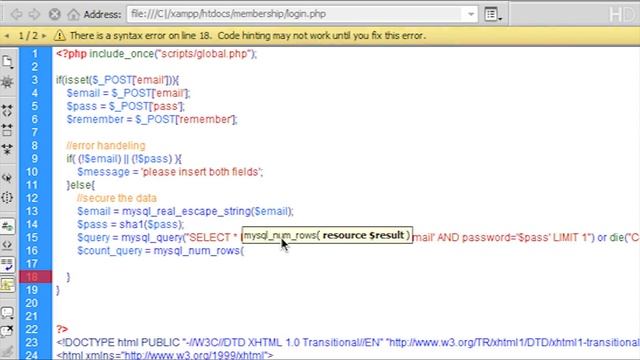Screen dimensions: 640x360
Task: Open the Address bar dropdown arrow
Action: pyautogui.click(x=471, y=14)
